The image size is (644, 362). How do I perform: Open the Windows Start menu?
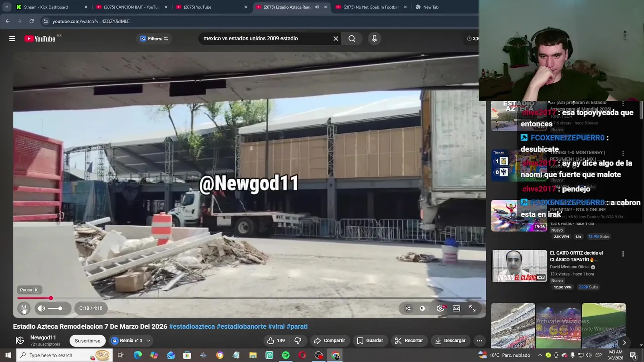pos(8,355)
